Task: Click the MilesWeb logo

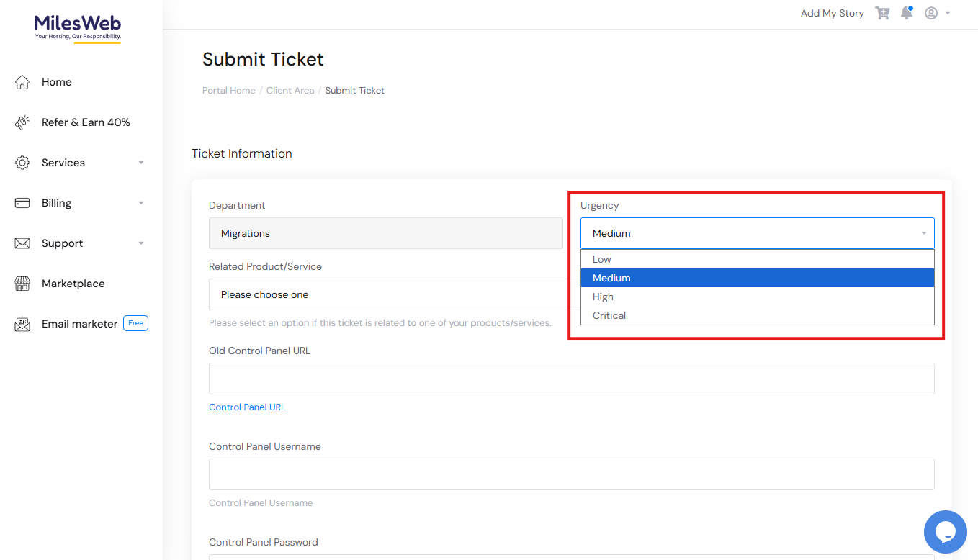Action: coord(78,28)
